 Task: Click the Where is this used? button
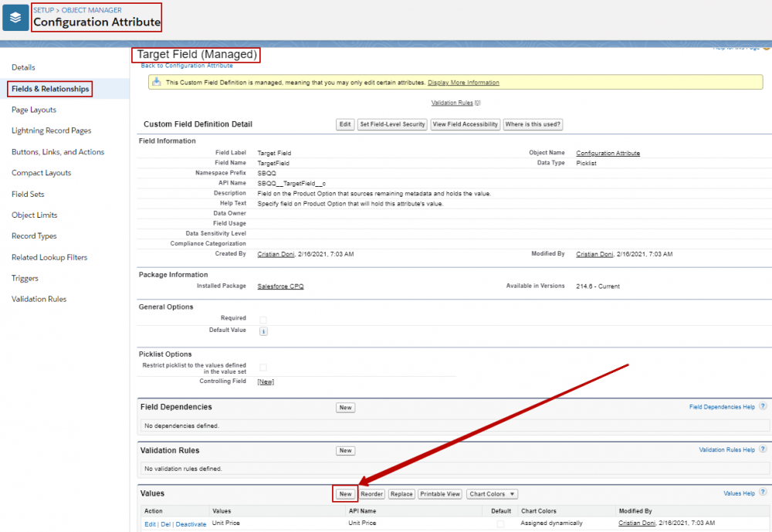pyautogui.click(x=533, y=124)
